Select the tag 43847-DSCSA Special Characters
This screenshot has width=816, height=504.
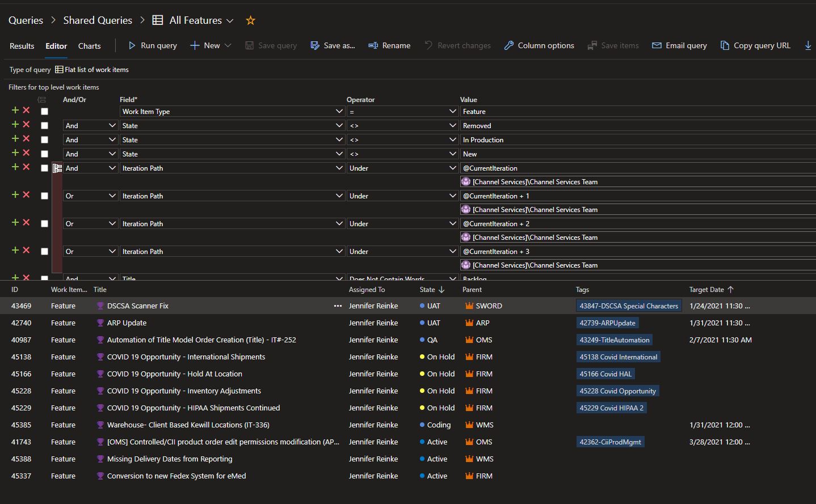pos(628,306)
